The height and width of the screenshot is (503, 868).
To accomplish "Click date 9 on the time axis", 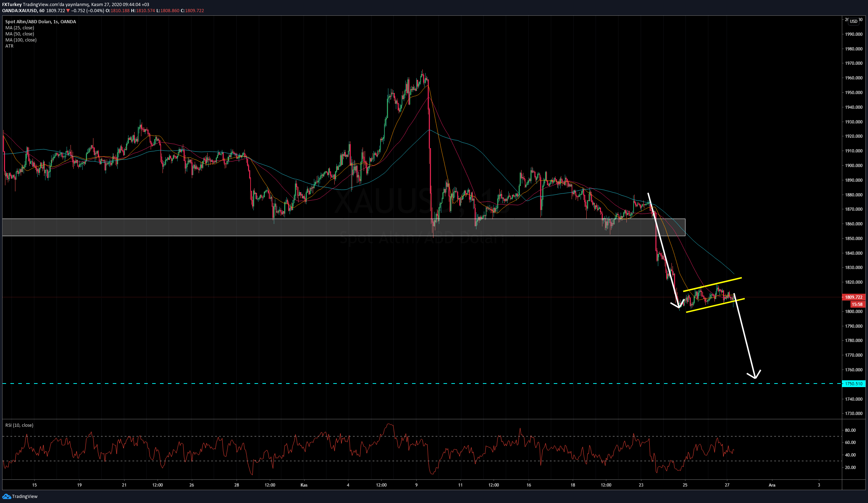I will [x=416, y=485].
